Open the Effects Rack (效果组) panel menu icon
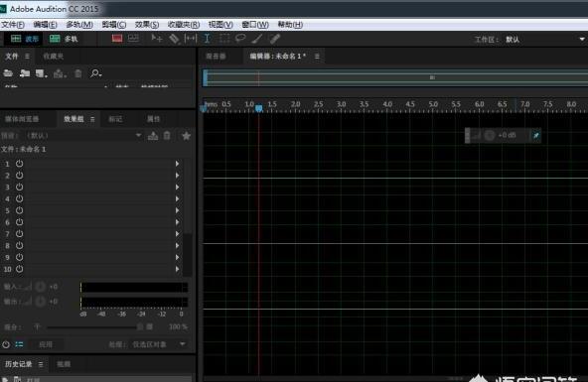Viewport: 588px width, 382px height. (x=92, y=119)
